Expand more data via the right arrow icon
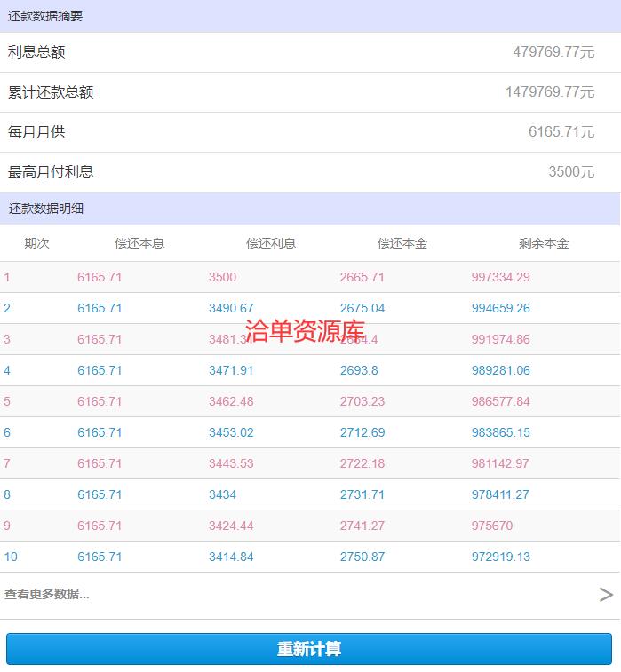Image resolution: width=621 pixels, height=672 pixels. pyautogui.click(x=606, y=595)
